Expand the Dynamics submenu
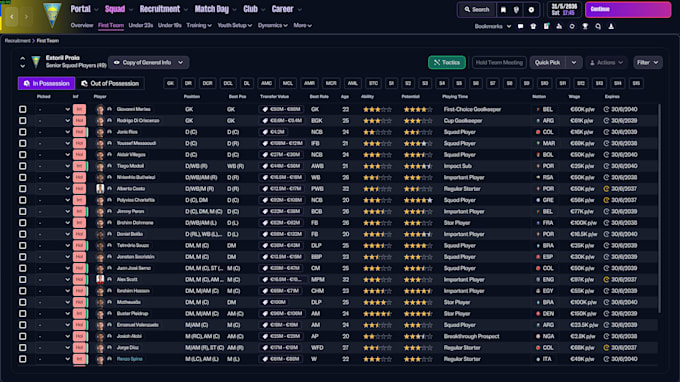This screenshot has height=382, width=680. 273,26
